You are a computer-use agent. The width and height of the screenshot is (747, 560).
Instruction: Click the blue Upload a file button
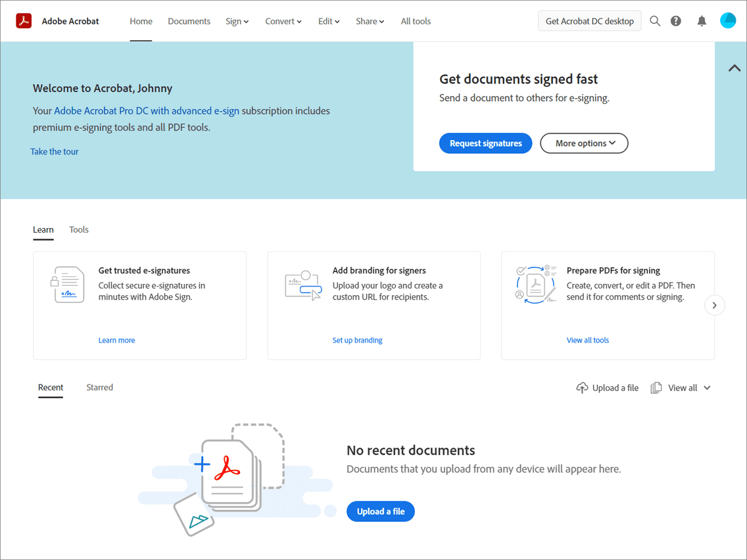[380, 511]
